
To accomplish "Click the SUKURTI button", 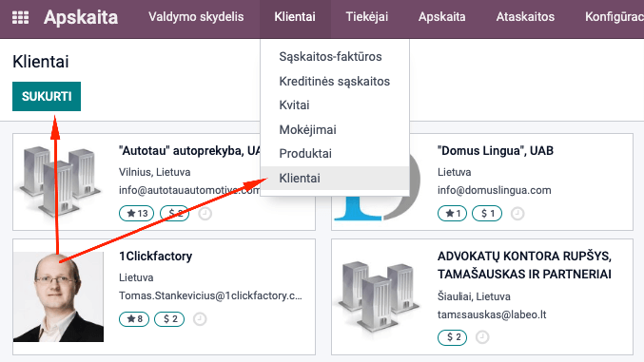I will click(x=47, y=97).
